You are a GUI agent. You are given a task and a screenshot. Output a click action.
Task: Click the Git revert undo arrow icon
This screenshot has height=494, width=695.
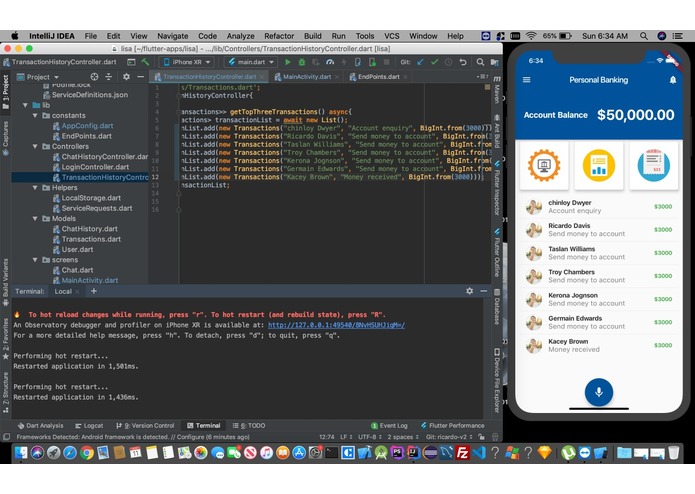click(x=463, y=62)
